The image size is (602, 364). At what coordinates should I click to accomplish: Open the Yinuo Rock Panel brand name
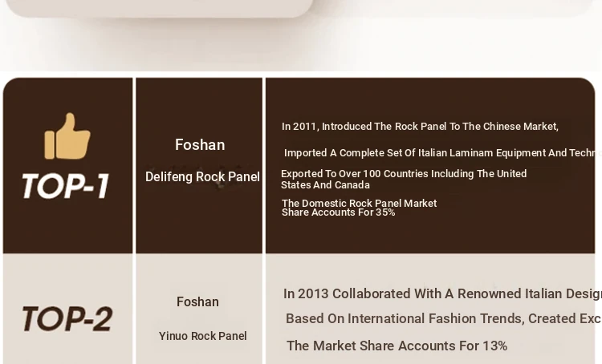coord(203,336)
